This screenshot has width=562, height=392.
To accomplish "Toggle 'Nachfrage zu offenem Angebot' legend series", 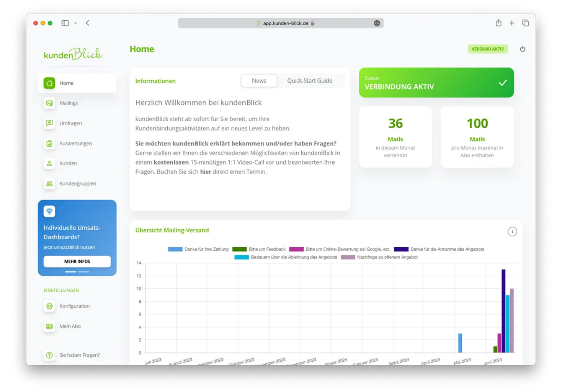I will click(x=379, y=257).
